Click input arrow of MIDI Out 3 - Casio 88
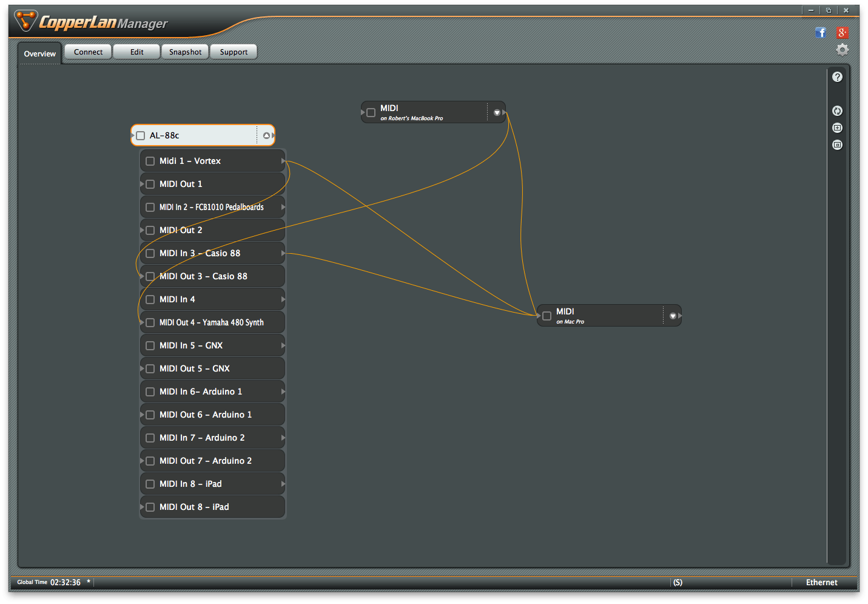 tap(142, 276)
